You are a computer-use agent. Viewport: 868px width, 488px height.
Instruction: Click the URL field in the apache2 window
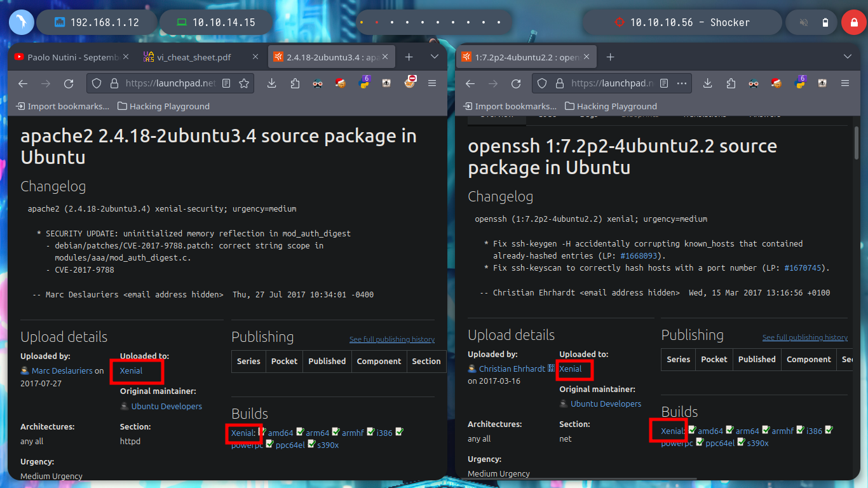(170, 83)
